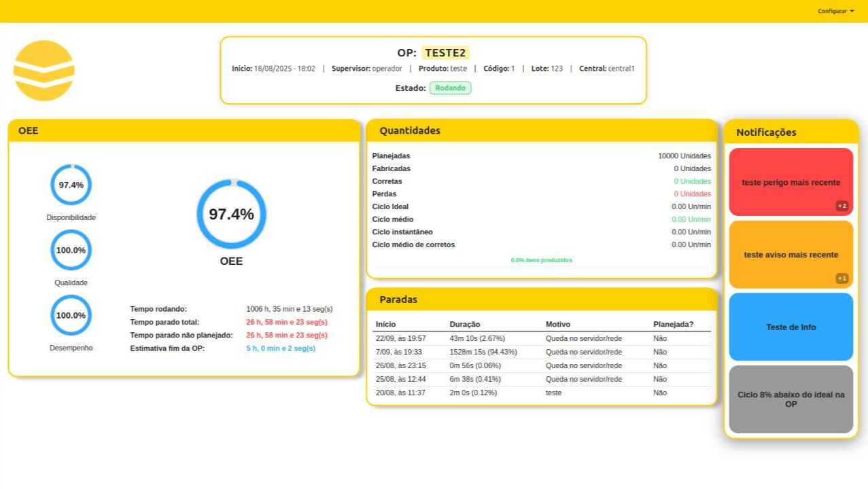Click the TESTE2 OP name label
Viewport: 868px width, 489px height.
[x=445, y=53]
